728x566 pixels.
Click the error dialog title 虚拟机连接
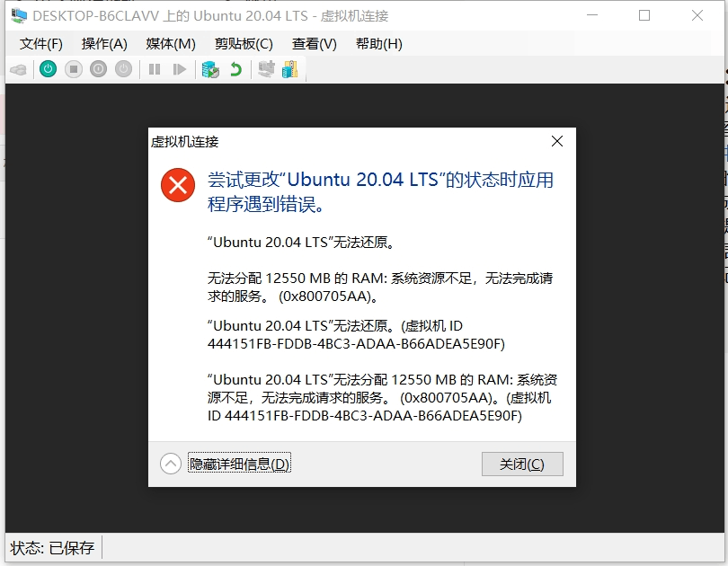184,142
